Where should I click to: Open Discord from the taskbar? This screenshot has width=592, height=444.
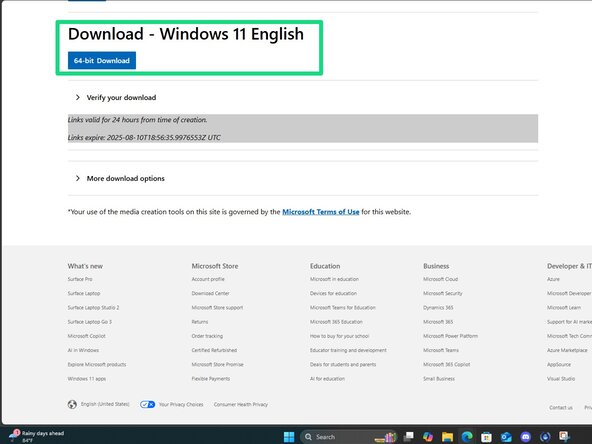pyautogui.click(x=526, y=437)
